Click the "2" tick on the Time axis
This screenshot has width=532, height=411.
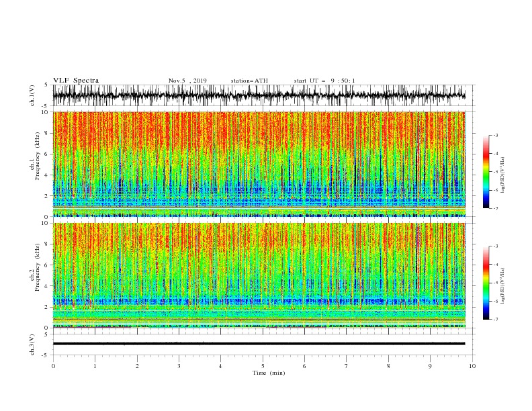(x=137, y=366)
